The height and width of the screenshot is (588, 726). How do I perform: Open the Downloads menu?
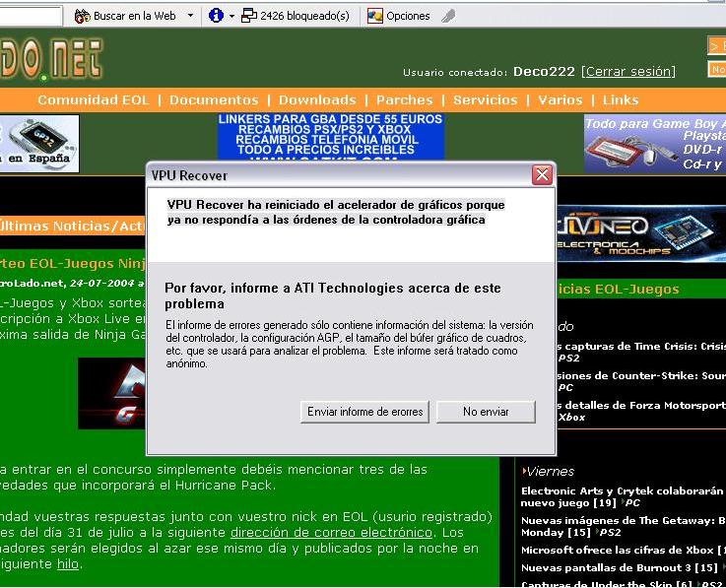coord(317,100)
